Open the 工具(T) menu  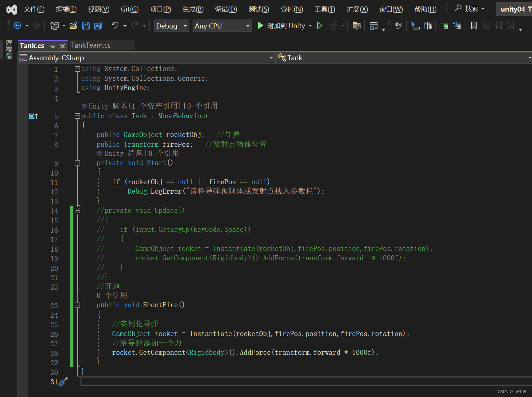click(x=324, y=9)
